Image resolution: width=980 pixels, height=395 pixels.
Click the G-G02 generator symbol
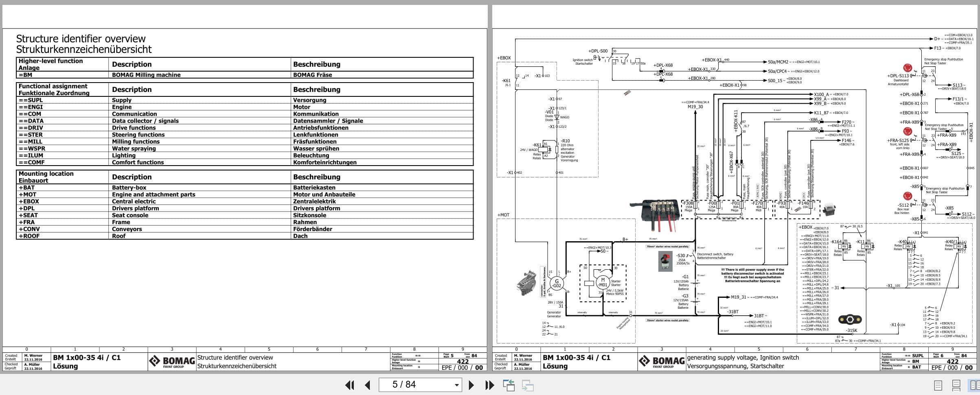coord(557,283)
